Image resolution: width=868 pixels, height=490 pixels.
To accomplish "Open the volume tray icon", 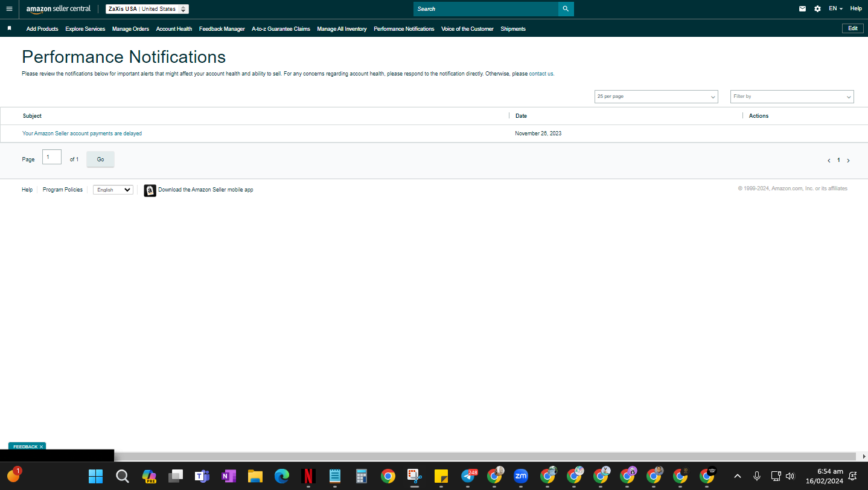I will pyautogui.click(x=790, y=476).
